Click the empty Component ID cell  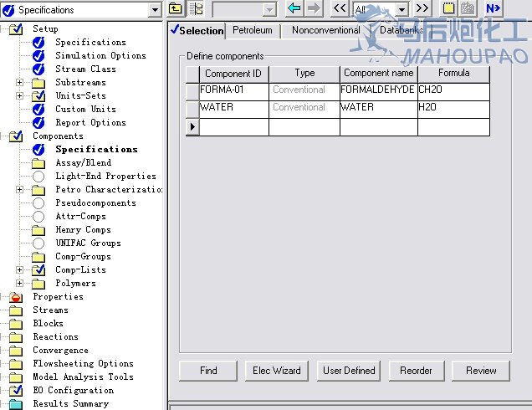tap(233, 127)
